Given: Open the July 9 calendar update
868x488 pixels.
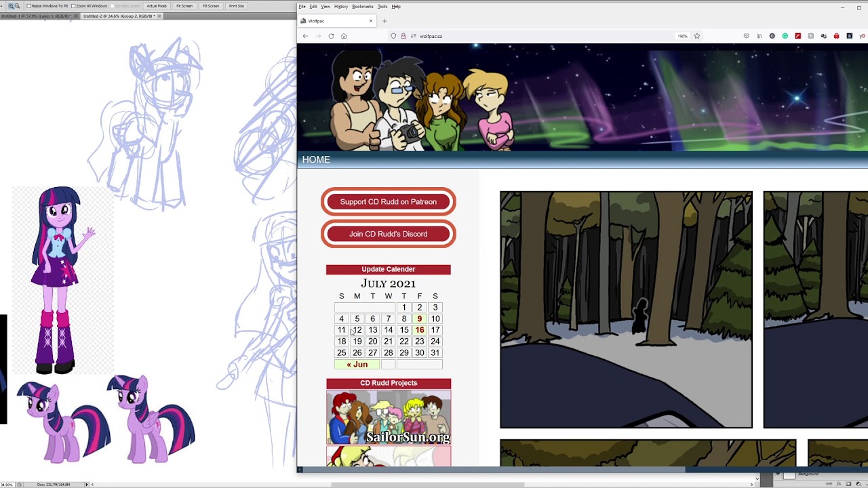Looking at the screenshot, I should pyautogui.click(x=420, y=319).
